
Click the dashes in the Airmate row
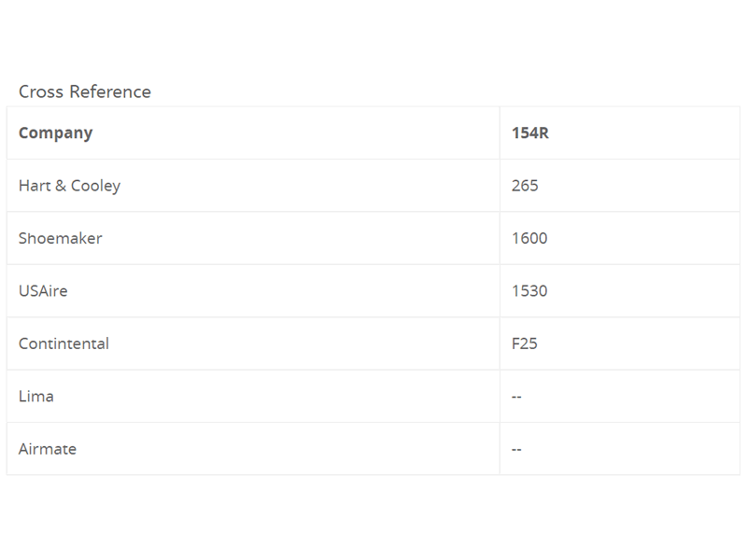click(x=516, y=449)
